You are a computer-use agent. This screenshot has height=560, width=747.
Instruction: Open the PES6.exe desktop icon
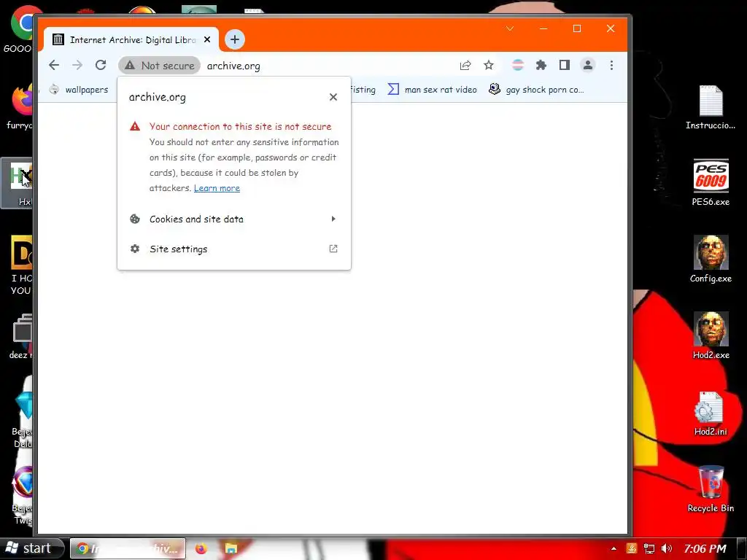[x=711, y=183]
